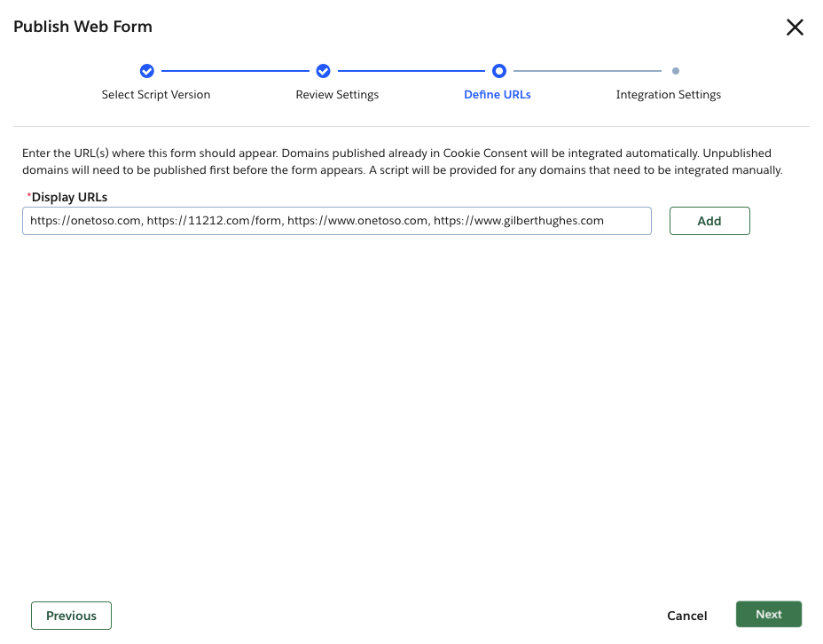Jump back to the Review Settings step
823x644 pixels.
337,94
